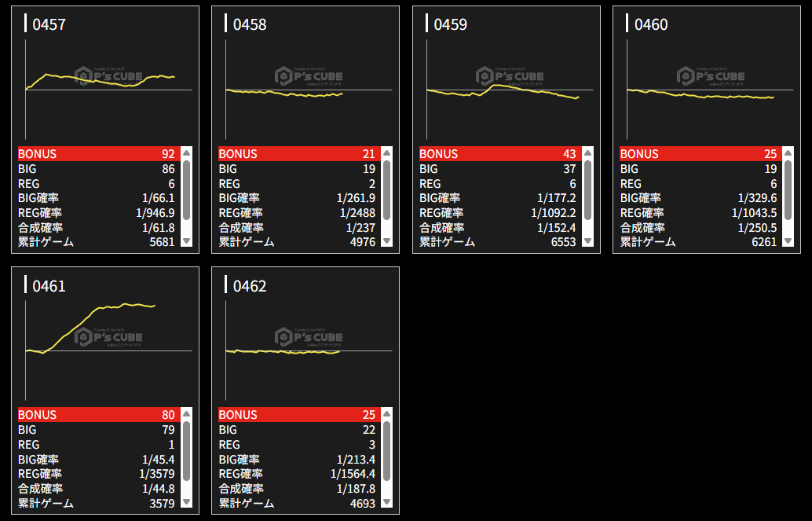
Task: Select the red BONUS row showing 92
Action: [97, 154]
